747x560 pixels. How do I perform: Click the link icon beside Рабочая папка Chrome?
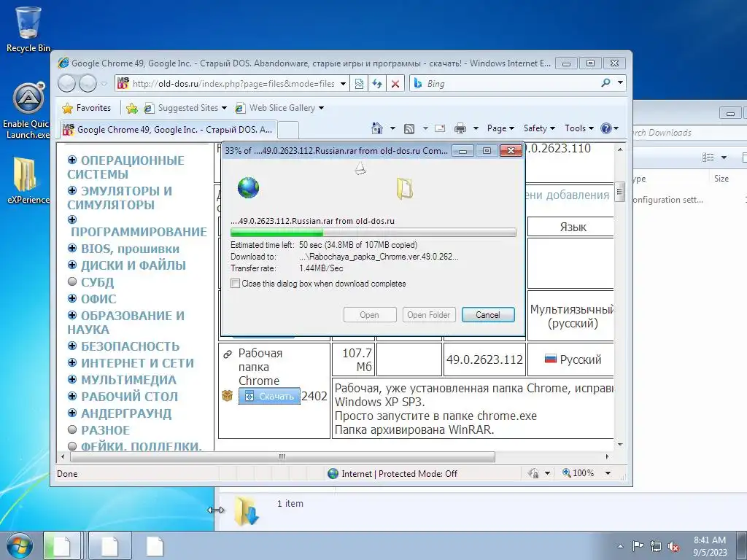pos(228,354)
